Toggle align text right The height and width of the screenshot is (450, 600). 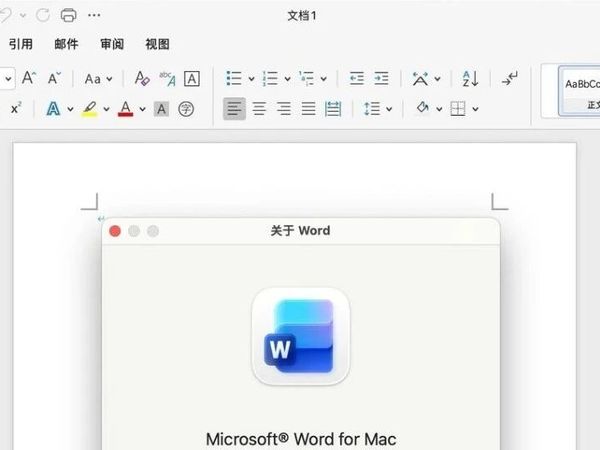[284, 109]
